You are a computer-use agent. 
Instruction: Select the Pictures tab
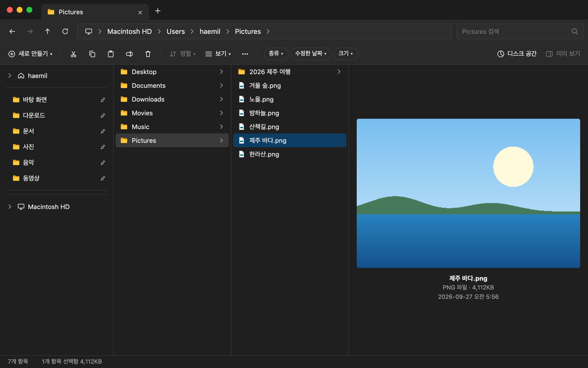pos(95,12)
